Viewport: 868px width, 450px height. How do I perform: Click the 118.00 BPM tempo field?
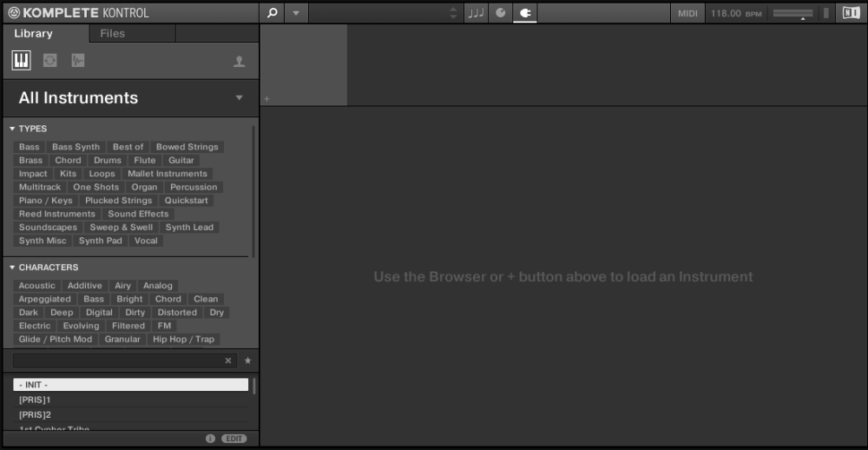click(x=736, y=13)
